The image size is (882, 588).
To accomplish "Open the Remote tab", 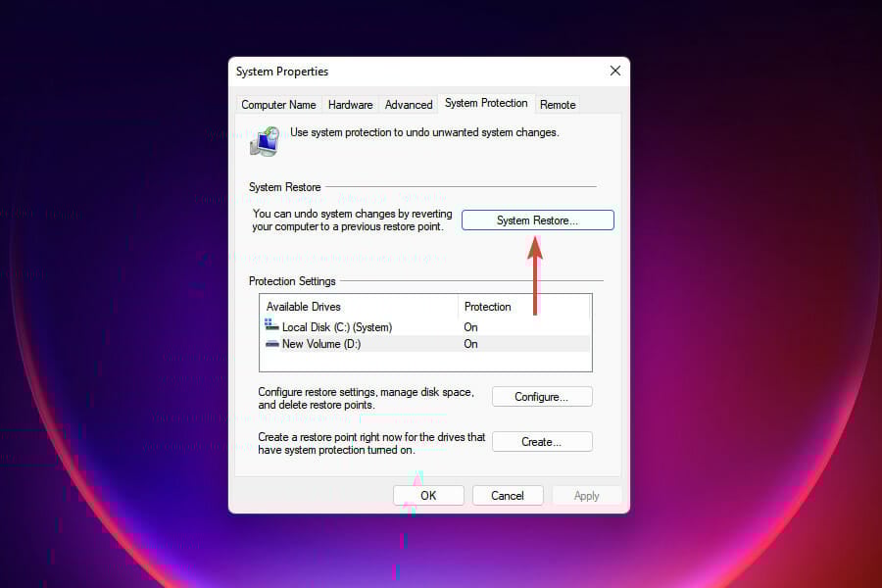I will [x=558, y=105].
